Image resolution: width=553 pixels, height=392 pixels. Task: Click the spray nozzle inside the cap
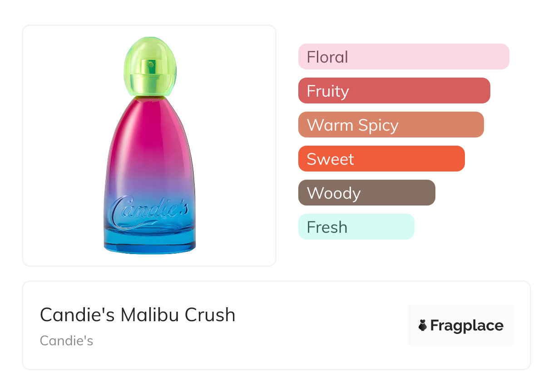(x=149, y=68)
